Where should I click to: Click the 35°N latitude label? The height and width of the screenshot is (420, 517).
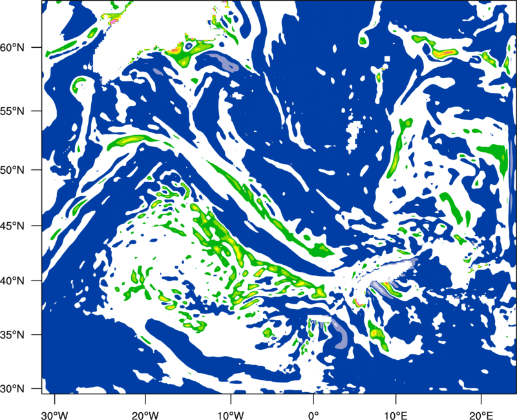pos(13,335)
